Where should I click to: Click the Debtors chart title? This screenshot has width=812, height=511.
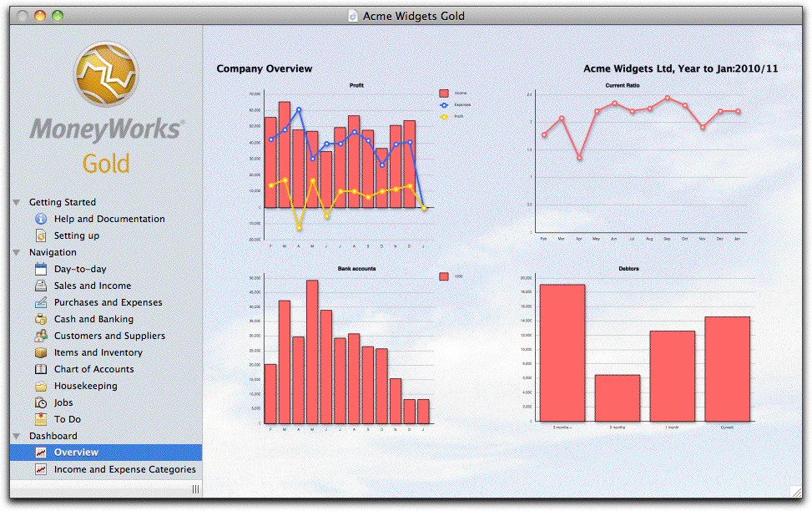(x=628, y=269)
